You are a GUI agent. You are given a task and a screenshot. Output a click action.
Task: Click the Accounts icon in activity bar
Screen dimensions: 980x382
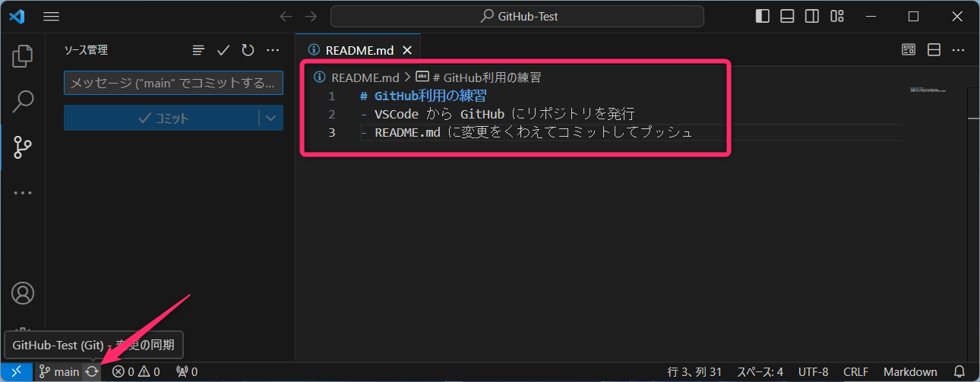tap(23, 293)
